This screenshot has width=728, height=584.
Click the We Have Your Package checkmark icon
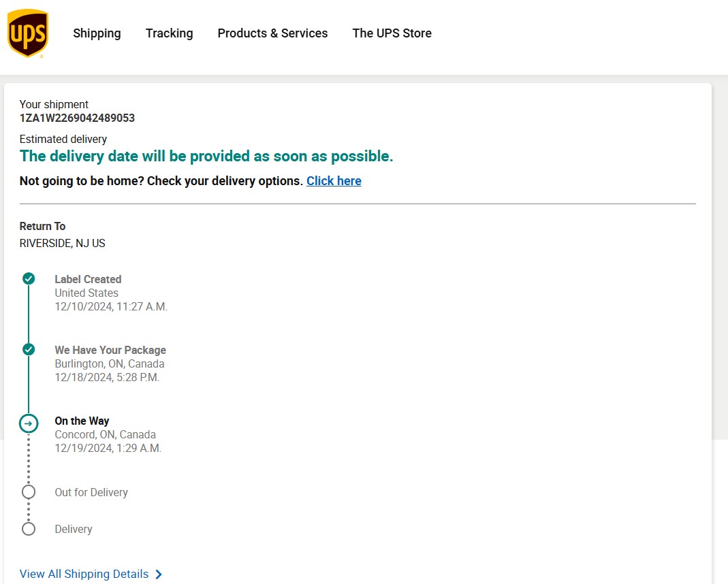point(29,349)
